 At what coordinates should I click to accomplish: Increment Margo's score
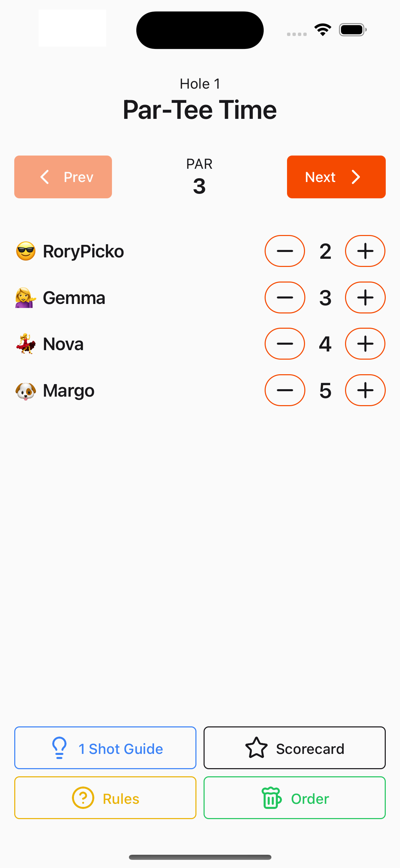coord(365,390)
